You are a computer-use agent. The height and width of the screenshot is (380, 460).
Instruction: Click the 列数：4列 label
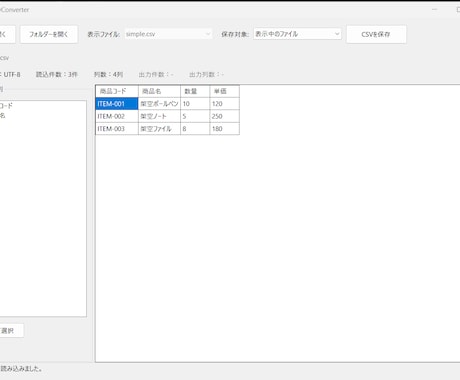pyautogui.click(x=108, y=74)
